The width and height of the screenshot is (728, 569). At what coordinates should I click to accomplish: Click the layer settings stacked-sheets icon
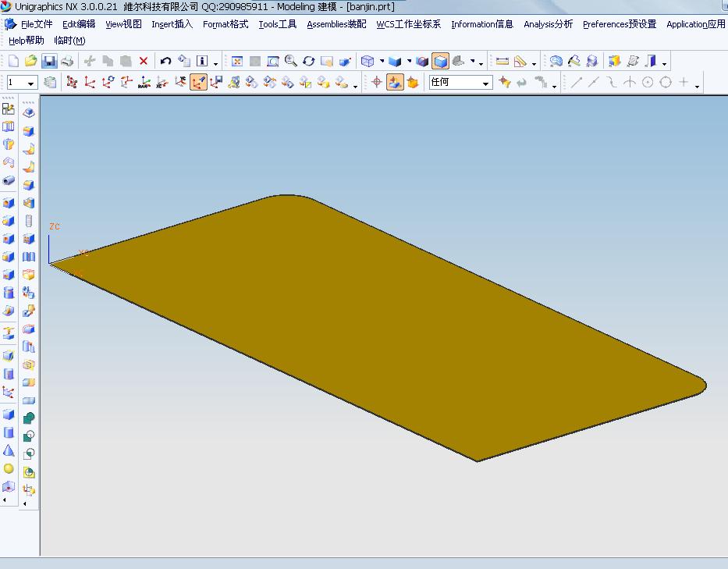pyautogui.click(x=50, y=83)
